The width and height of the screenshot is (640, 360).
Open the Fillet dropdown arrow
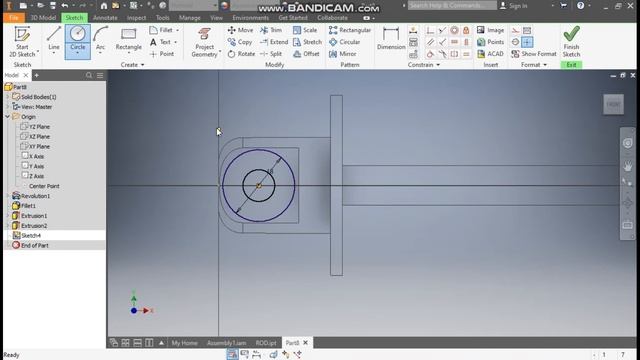[x=178, y=30]
